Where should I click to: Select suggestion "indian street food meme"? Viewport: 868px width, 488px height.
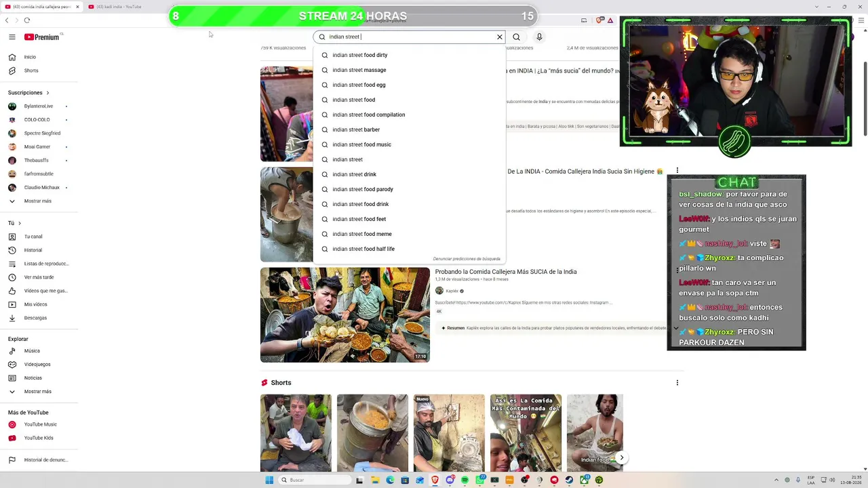[410, 234]
